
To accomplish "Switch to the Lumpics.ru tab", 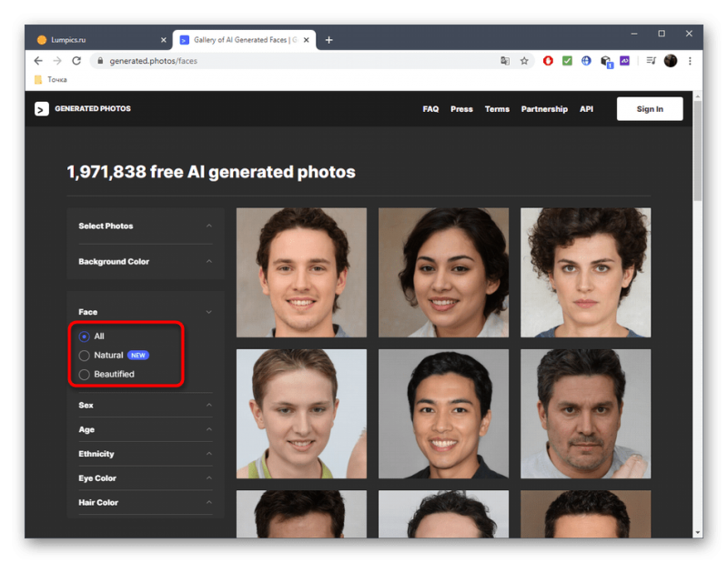I will (100, 40).
